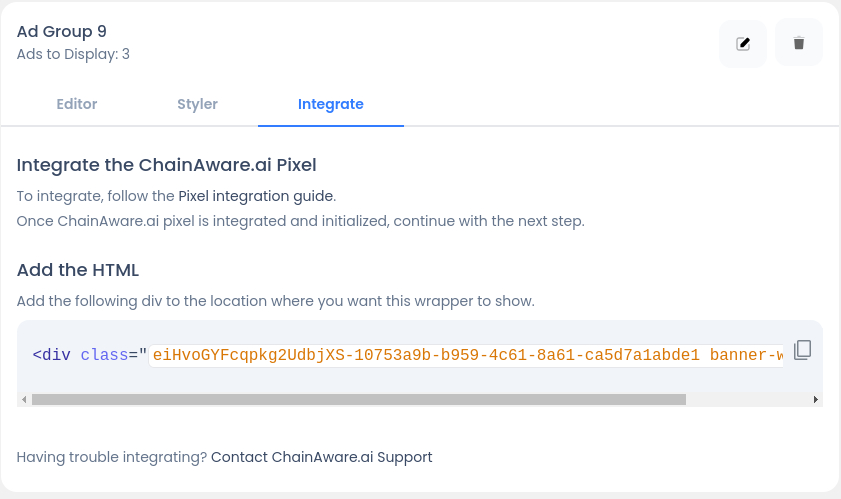Click the Integrate the ChainAware.ai Pixel heading
841x499 pixels.
[x=166, y=165]
